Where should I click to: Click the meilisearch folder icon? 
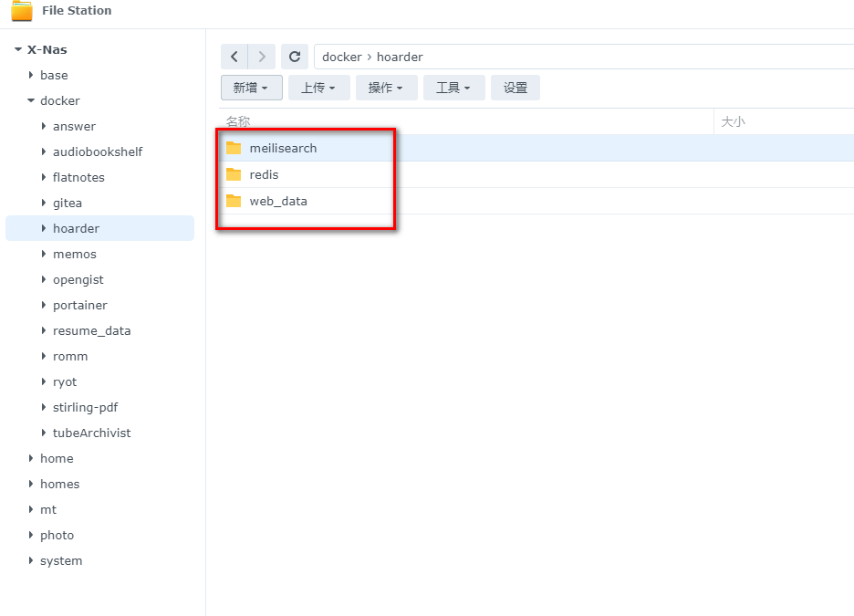tap(234, 148)
